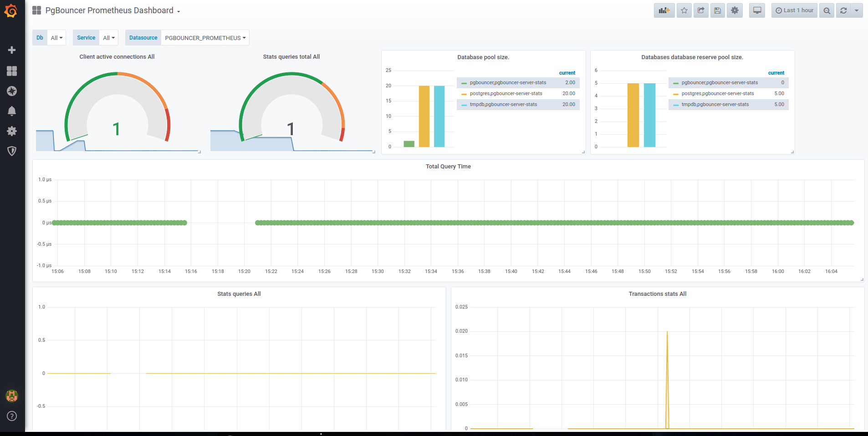Sort Database pool size legend by current

567,73
